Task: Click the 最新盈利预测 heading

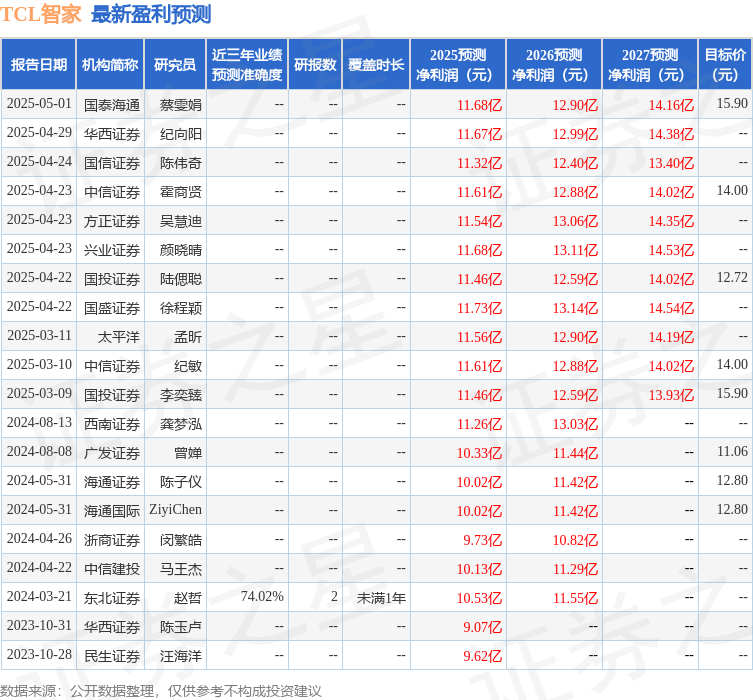Action: click(x=151, y=14)
